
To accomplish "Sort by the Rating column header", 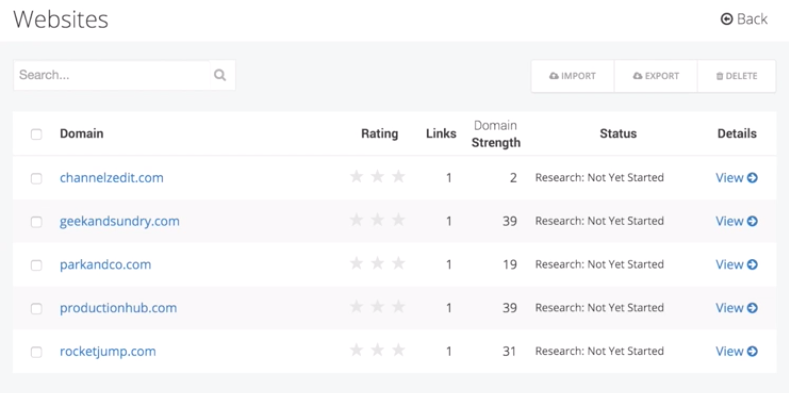I will pyautogui.click(x=379, y=134).
